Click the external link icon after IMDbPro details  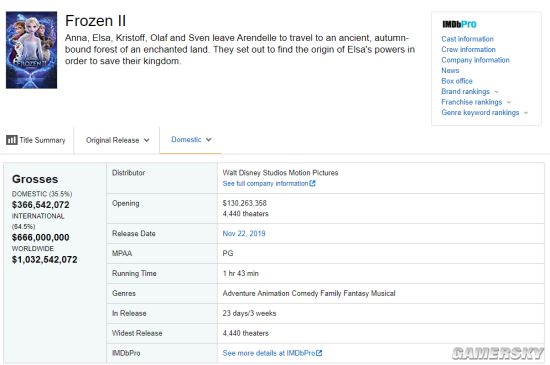tap(319, 353)
